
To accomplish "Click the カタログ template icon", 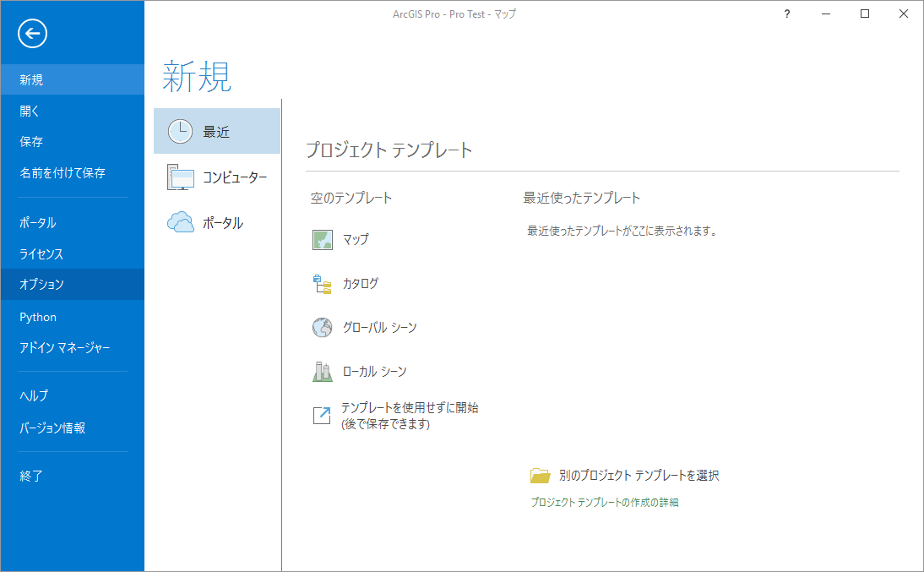I will point(323,284).
